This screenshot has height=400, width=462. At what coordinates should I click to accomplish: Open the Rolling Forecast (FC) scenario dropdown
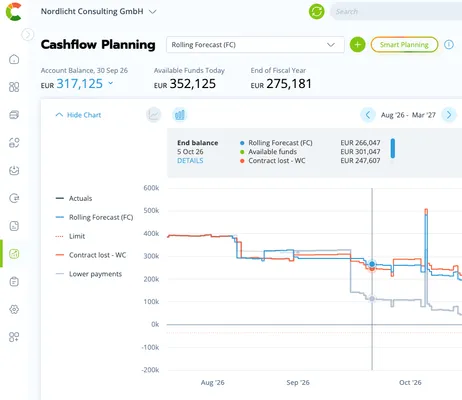pyautogui.click(x=255, y=45)
